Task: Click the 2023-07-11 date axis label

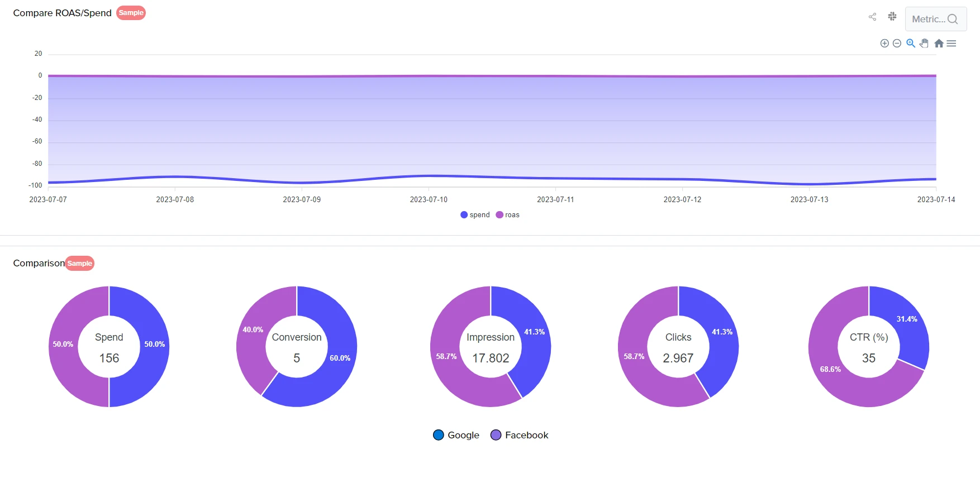Action: pyautogui.click(x=555, y=199)
